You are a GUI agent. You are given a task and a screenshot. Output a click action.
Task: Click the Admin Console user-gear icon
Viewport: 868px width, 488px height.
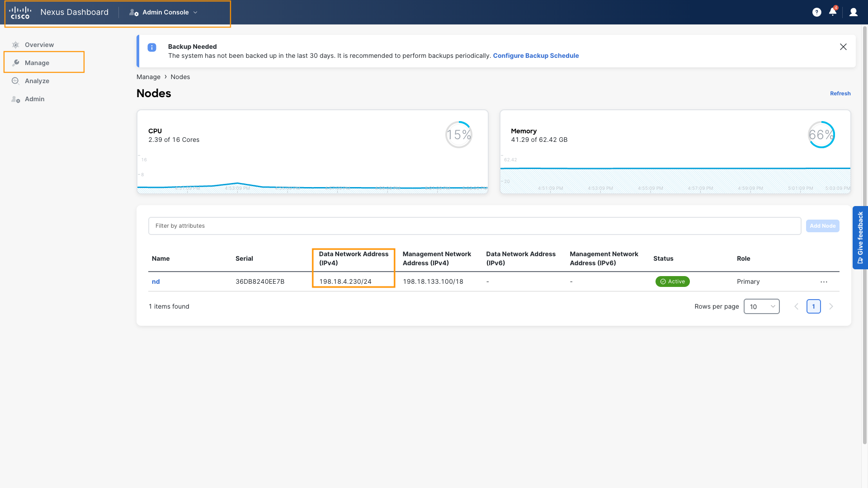point(134,13)
